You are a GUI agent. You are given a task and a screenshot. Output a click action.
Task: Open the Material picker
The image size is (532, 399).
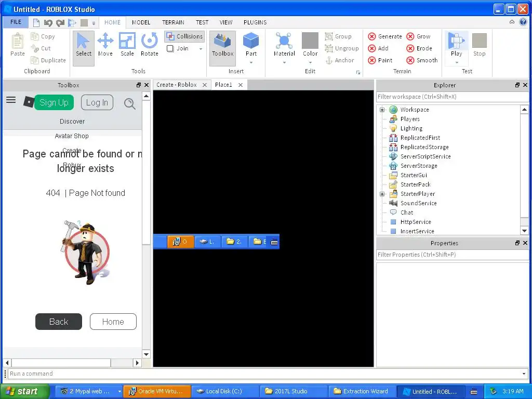(x=284, y=44)
